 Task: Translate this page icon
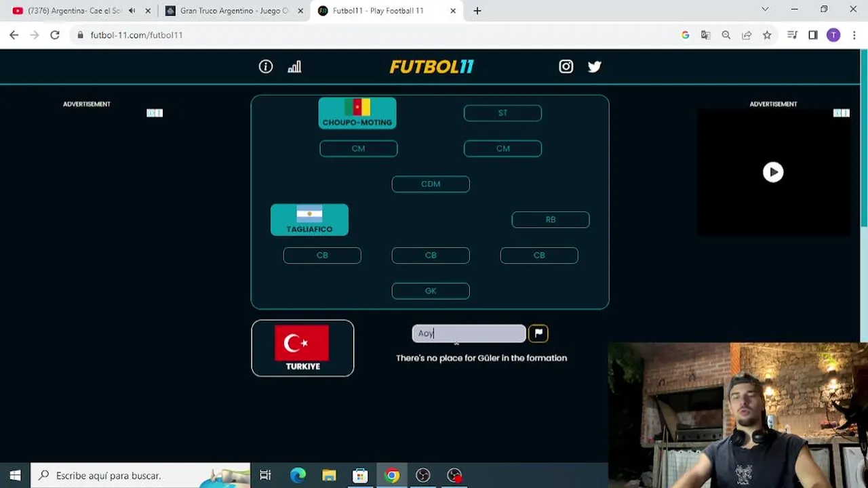(x=706, y=35)
